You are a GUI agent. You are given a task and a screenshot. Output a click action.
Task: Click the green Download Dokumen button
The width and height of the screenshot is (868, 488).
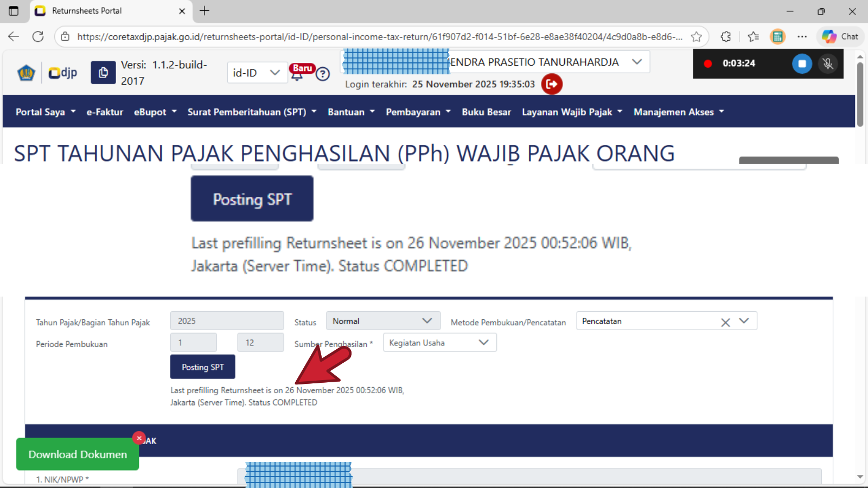coord(78,454)
